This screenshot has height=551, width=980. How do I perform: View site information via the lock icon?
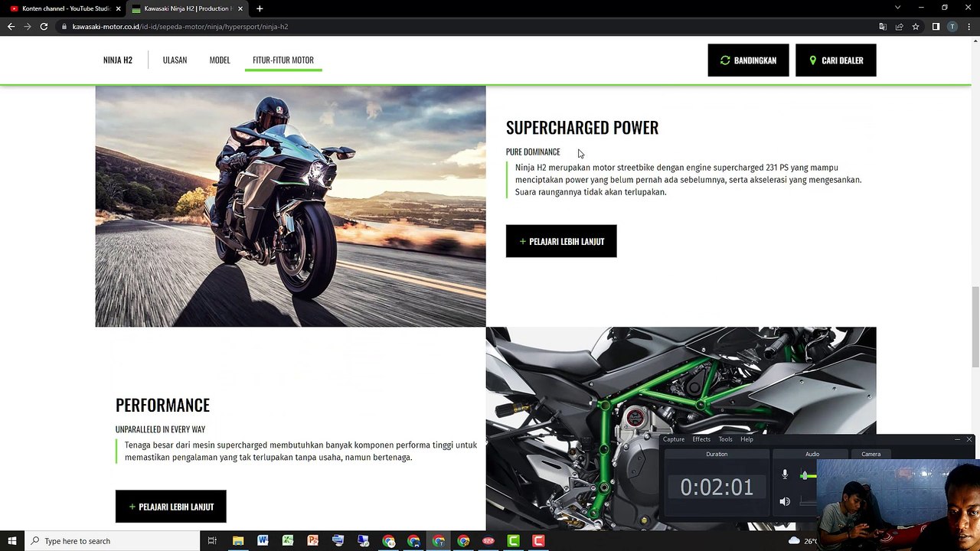pyautogui.click(x=66, y=27)
